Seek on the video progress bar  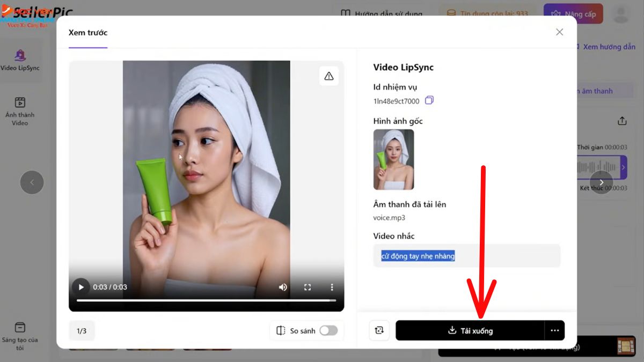click(x=206, y=300)
